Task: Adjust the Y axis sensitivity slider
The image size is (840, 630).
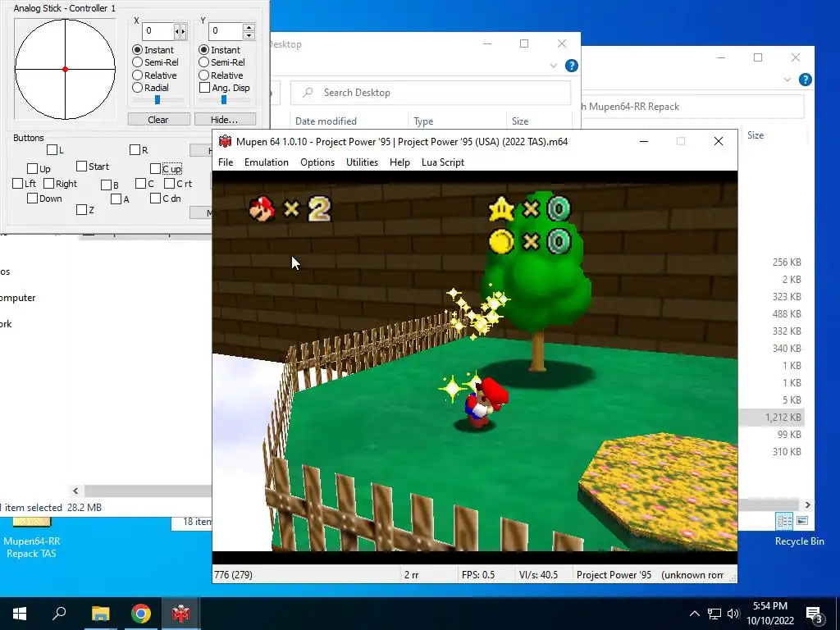Action: click(224, 99)
